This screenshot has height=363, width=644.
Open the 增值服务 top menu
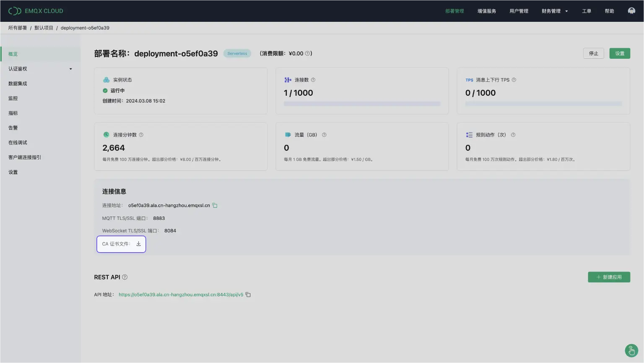[486, 11]
